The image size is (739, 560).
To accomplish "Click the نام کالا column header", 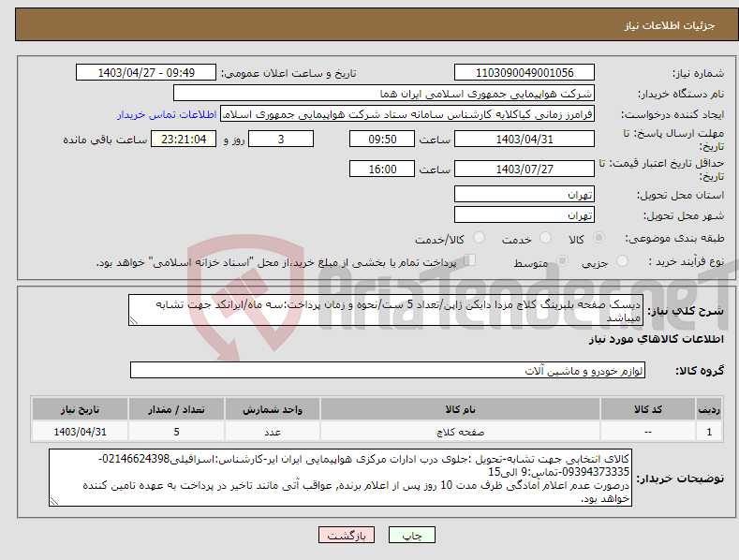I will point(460,409).
